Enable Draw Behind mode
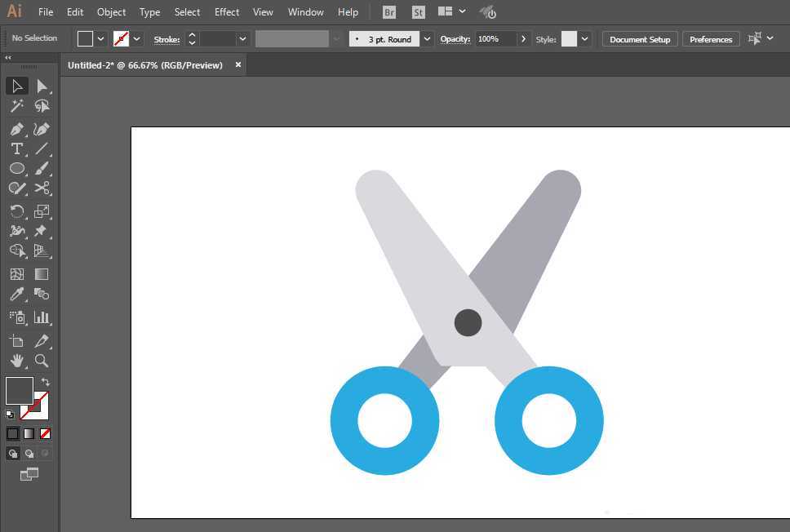Screen dimensions: 790x532 (29, 454)
